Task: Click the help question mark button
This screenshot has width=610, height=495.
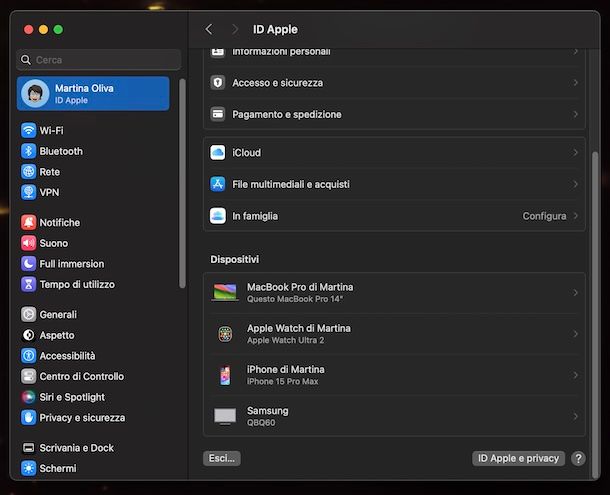Action: [578, 458]
